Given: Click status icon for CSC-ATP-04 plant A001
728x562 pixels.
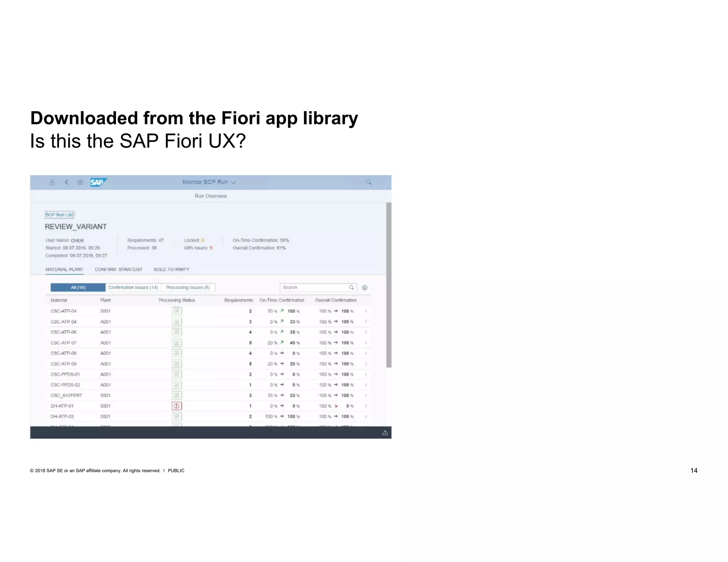Looking at the screenshot, I should [x=177, y=322].
